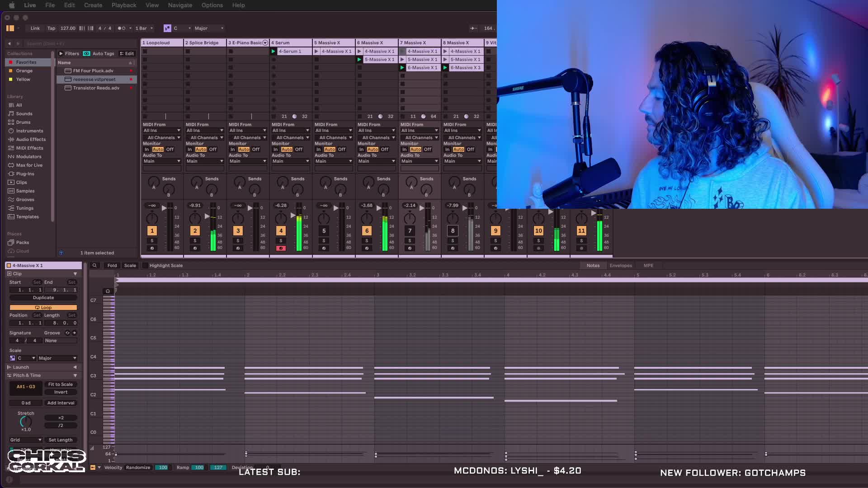Screen dimensions: 868x488
Task: Open the 1 Bar quantization dropdown
Action: coord(144,28)
